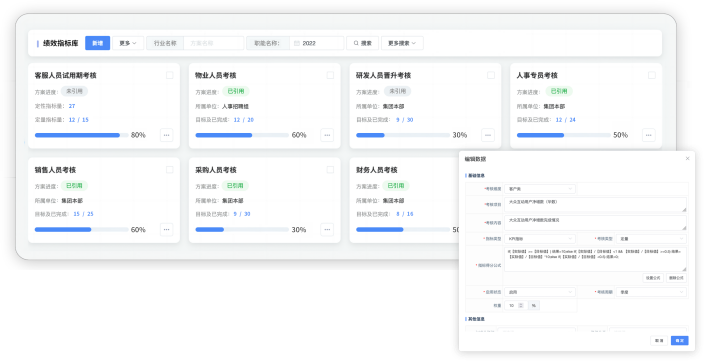Open the ⋯ menu on 销售人员考核 card
The width and height of the screenshot is (704, 362).
point(167,230)
